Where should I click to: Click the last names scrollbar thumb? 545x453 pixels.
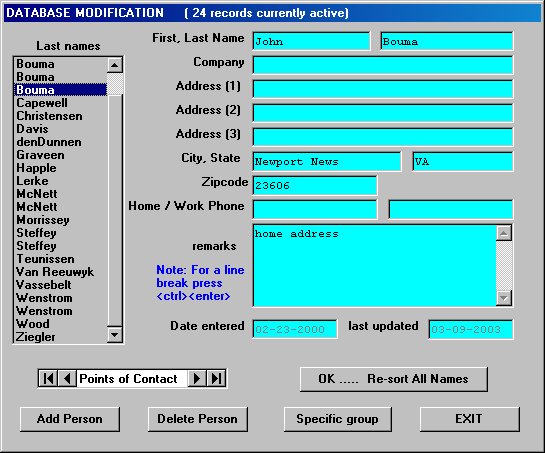click(115, 84)
